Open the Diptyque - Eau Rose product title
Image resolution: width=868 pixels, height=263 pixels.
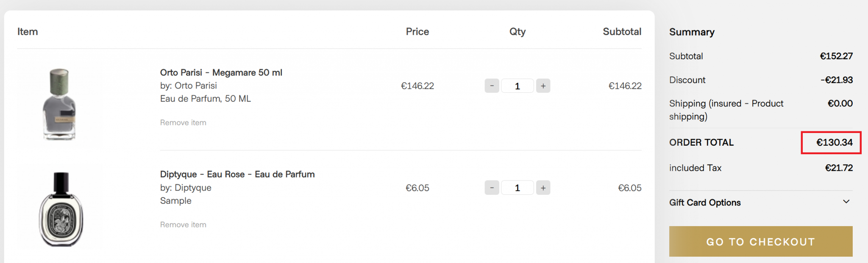coord(237,174)
